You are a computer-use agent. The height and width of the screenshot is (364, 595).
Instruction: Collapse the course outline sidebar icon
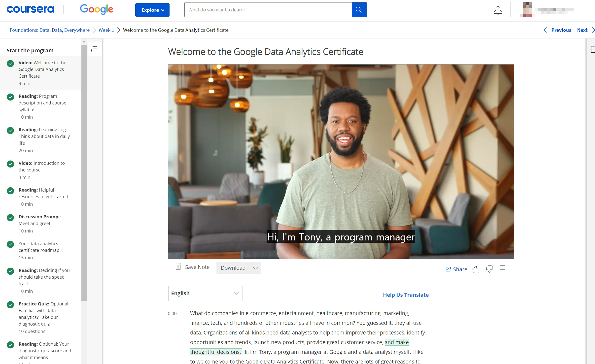point(94,49)
